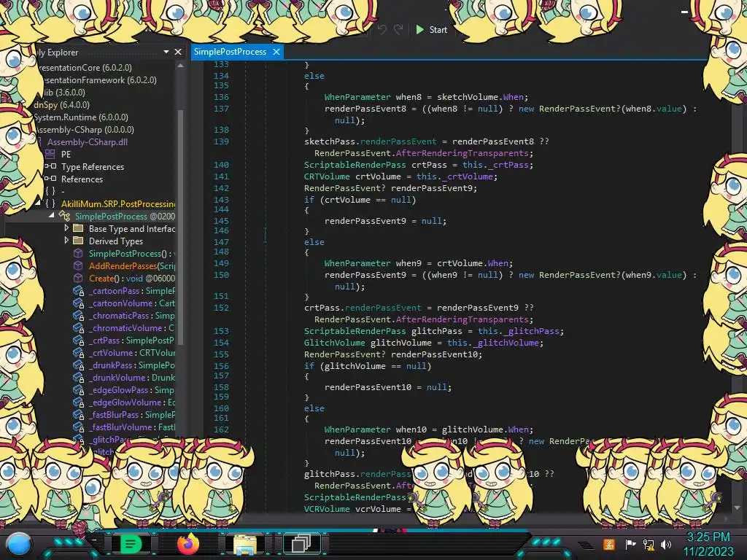Close the Assembly Explorer panel
This screenshot has height=560, width=747.
(178, 52)
